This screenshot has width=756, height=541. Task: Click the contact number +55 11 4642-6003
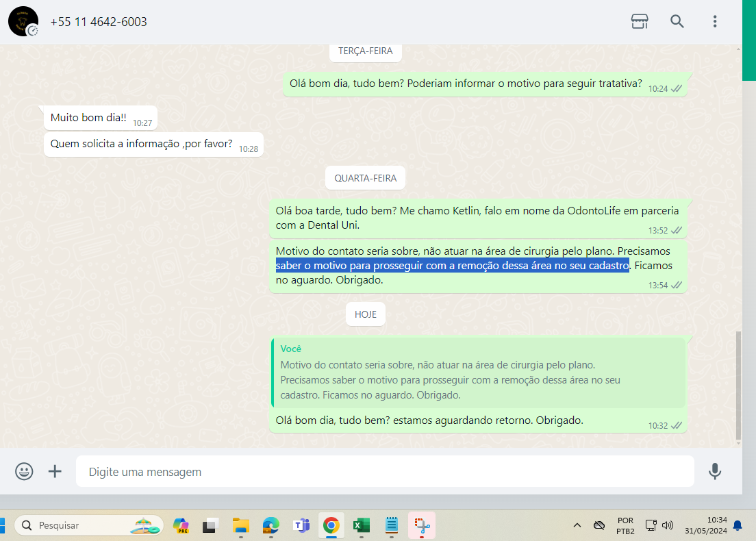pyautogui.click(x=99, y=22)
